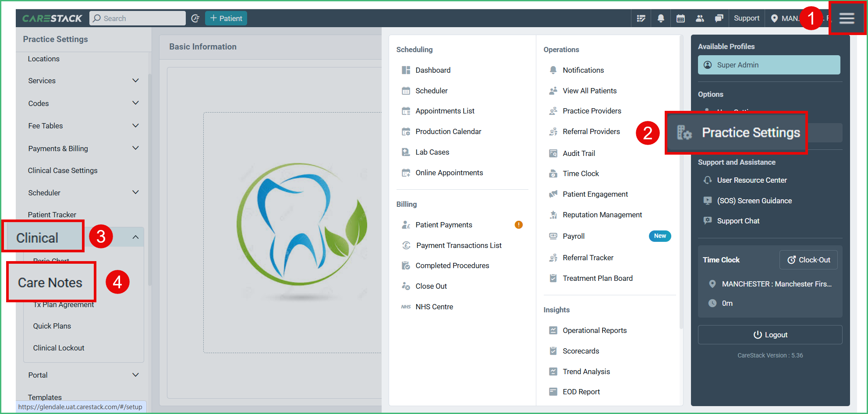The image size is (868, 414).
Task: Open Scheduler from the Scheduling menu
Action: coord(432,91)
